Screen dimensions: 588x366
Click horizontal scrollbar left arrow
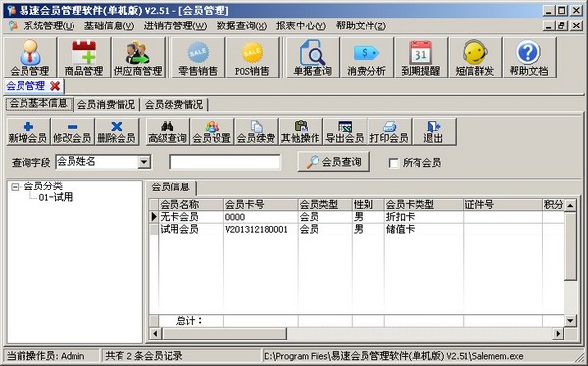pyautogui.click(x=155, y=333)
